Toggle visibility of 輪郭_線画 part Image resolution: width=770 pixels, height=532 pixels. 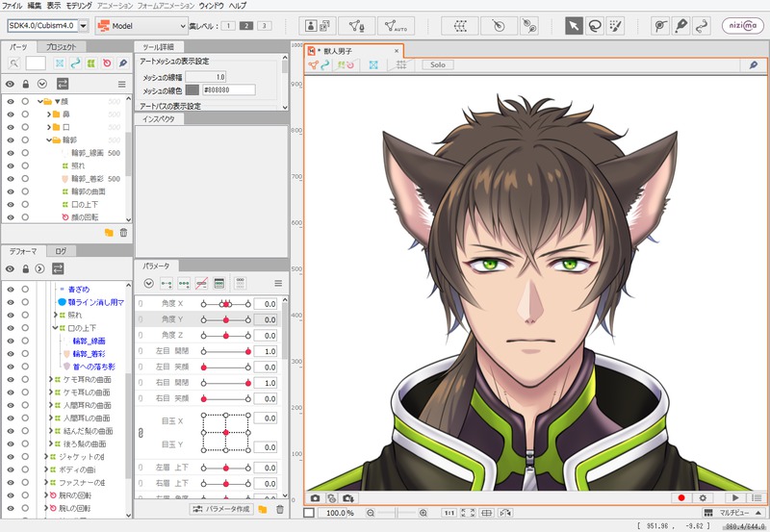click(11, 153)
